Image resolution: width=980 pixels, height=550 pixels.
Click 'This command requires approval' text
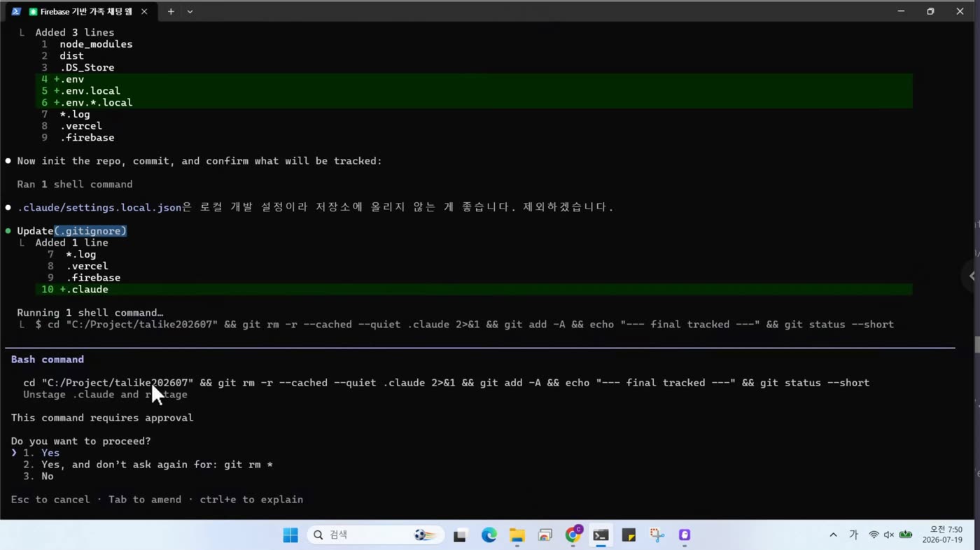pyautogui.click(x=102, y=418)
